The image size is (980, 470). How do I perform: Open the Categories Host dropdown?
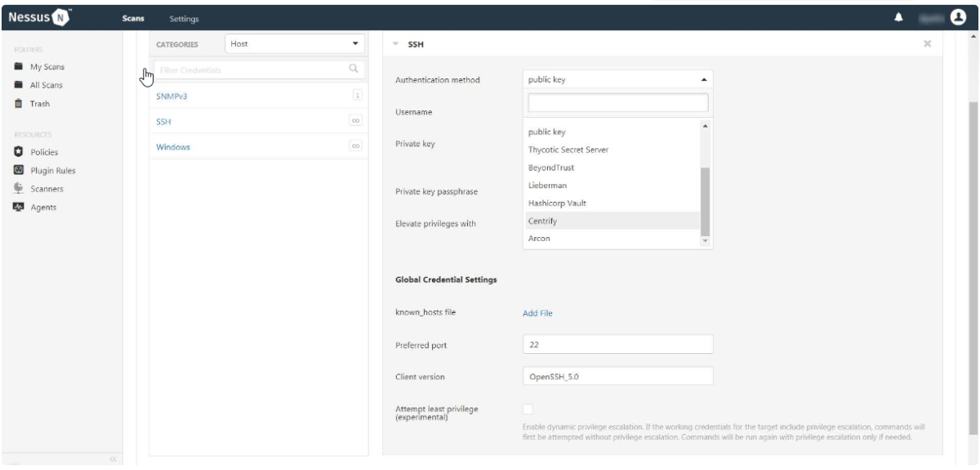point(297,44)
